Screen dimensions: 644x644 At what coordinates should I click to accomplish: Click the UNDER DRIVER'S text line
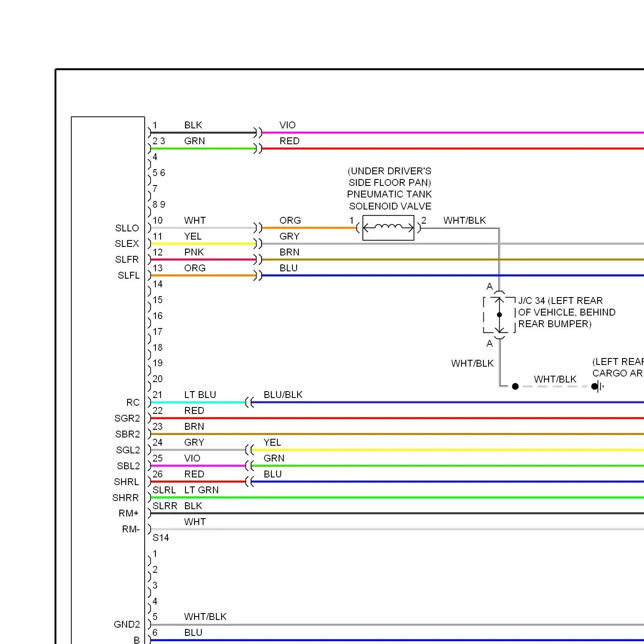[389, 171]
